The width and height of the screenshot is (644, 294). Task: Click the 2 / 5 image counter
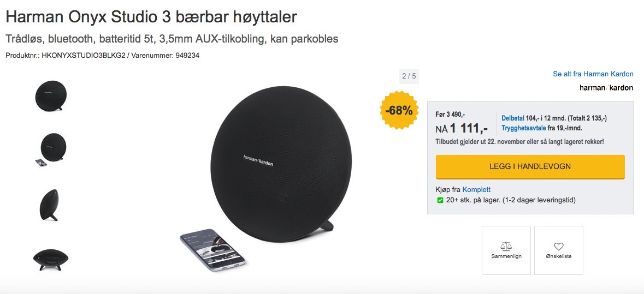409,76
